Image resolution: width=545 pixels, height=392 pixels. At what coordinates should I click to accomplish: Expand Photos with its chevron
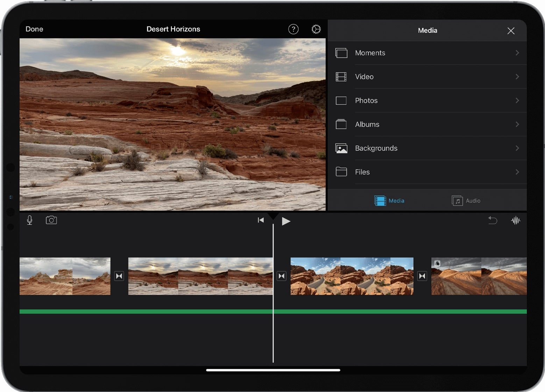pyautogui.click(x=517, y=100)
